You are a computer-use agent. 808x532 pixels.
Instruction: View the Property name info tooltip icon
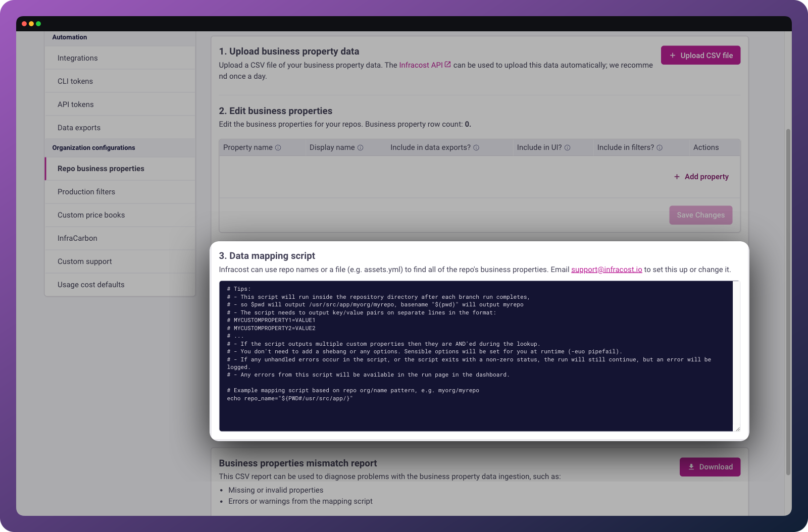pyautogui.click(x=277, y=147)
